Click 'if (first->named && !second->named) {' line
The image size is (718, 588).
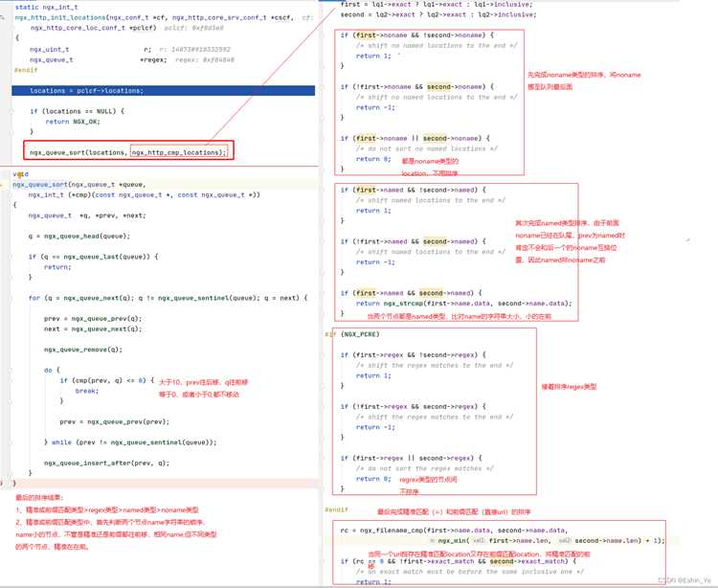pos(414,190)
